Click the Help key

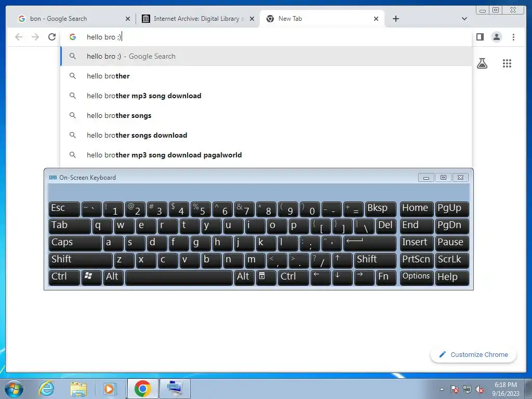point(452,277)
